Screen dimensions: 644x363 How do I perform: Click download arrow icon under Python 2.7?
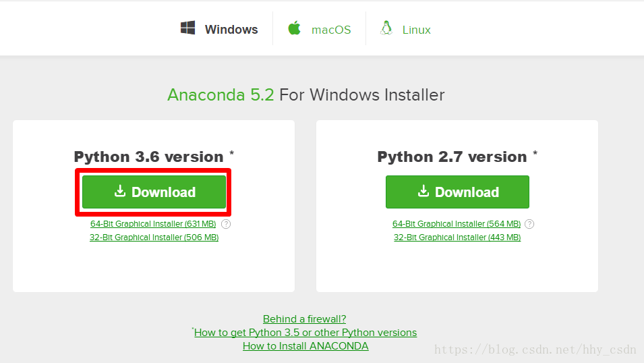point(423,192)
